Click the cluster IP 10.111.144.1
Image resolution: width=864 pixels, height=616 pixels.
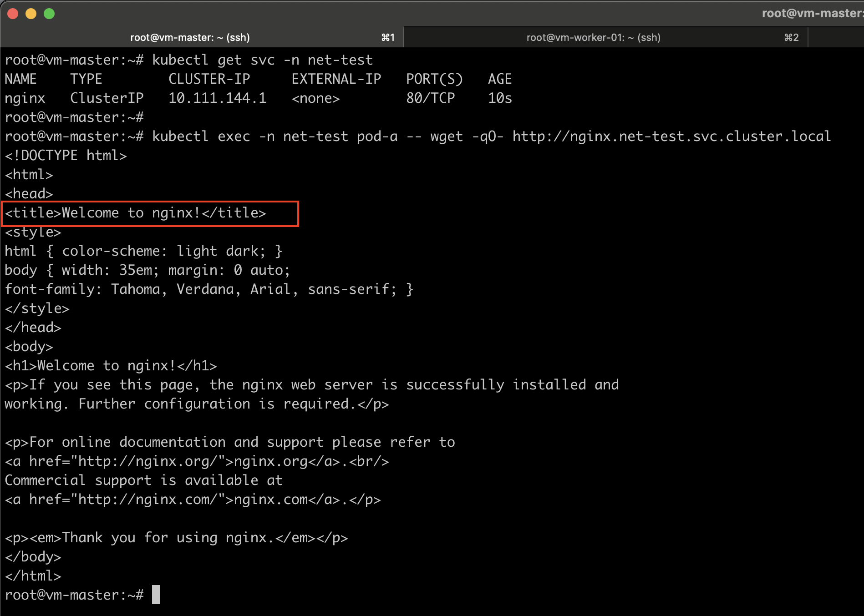click(217, 98)
